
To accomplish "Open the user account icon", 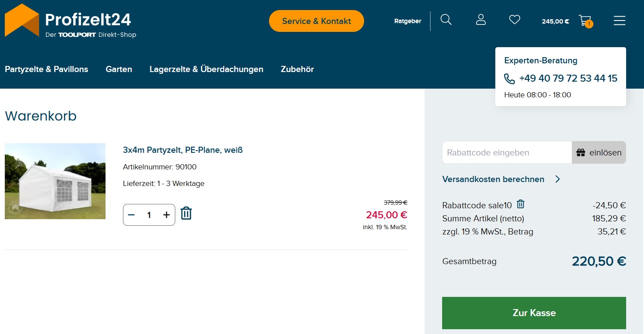I will tap(480, 20).
